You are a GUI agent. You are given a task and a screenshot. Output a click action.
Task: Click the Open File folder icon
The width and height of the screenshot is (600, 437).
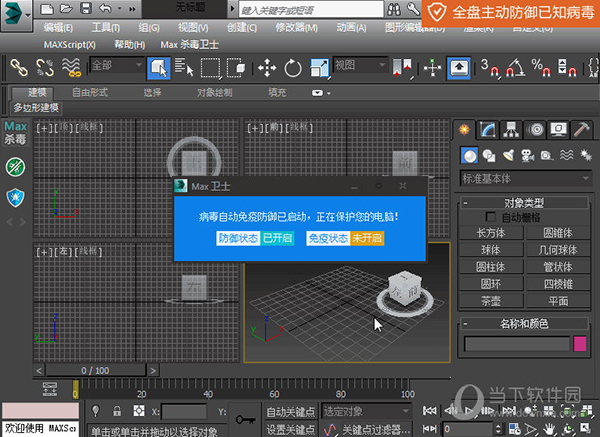point(66,8)
